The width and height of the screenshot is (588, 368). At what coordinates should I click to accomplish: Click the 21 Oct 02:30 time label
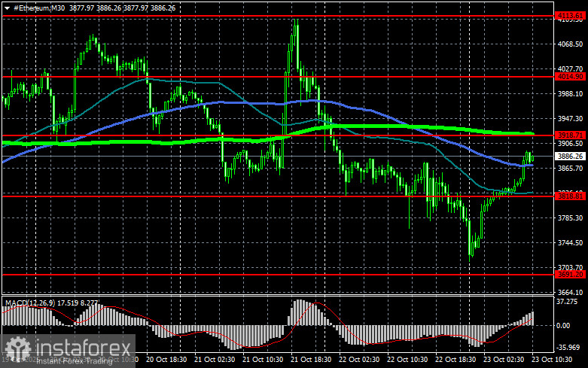point(215,360)
